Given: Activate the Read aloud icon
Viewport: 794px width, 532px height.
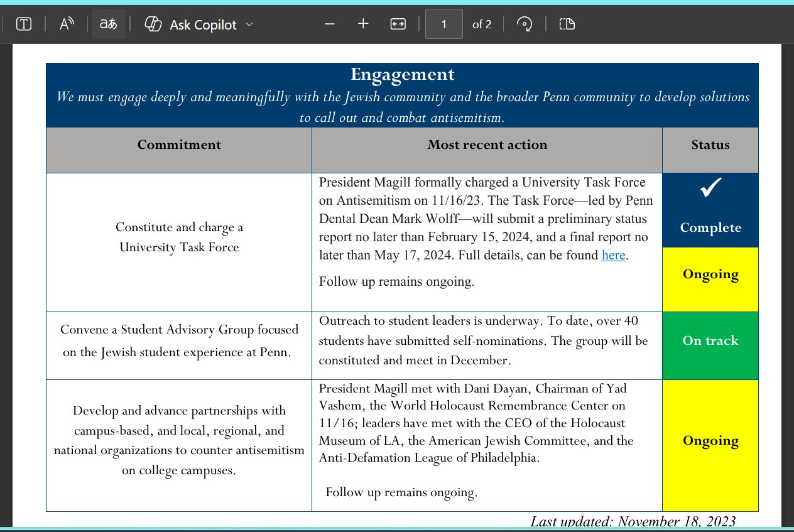Looking at the screenshot, I should [67, 24].
